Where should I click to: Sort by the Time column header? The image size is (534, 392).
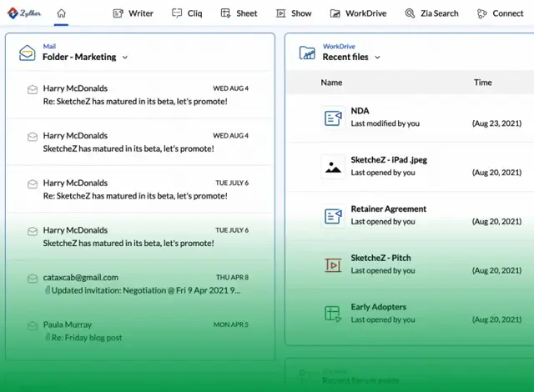pos(482,83)
